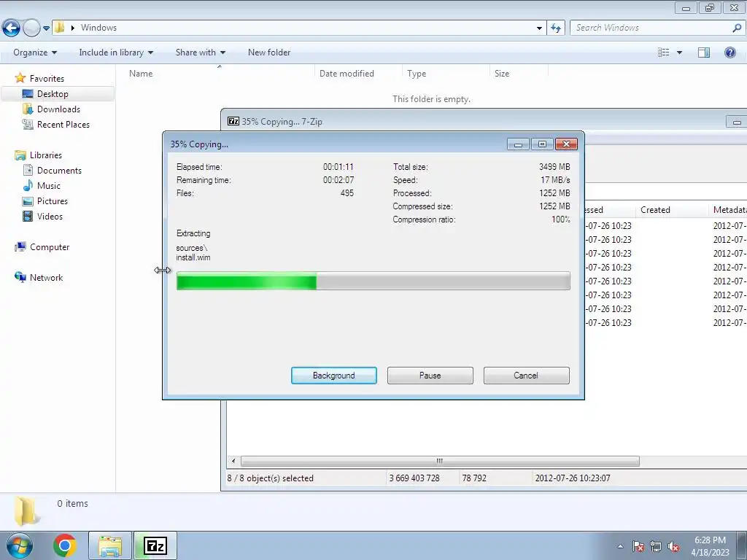The width and height of the screenshot is (747, 560).
Task: Click the search magnifier icon
Action: click(737, 28)
